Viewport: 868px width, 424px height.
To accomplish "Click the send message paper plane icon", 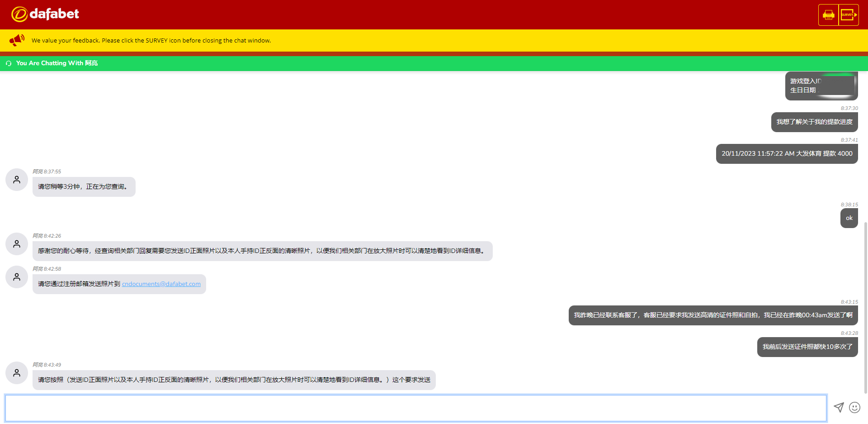I will [x=839, y=407].
